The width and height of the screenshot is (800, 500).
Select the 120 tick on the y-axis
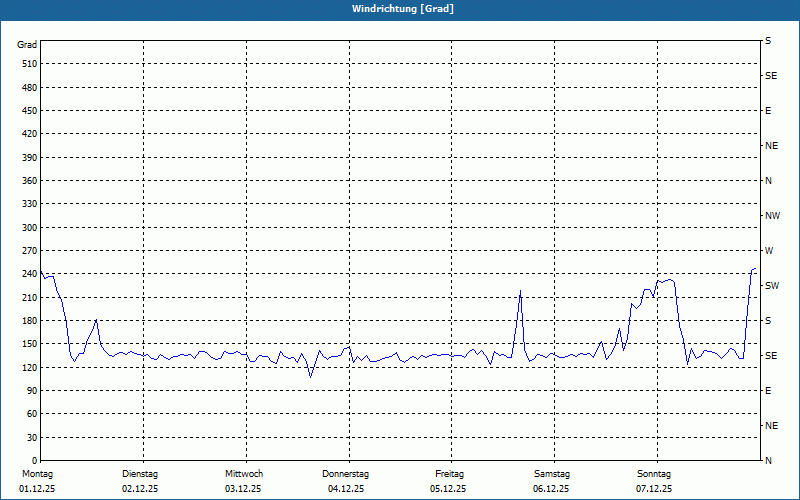(x=28, y=368)
